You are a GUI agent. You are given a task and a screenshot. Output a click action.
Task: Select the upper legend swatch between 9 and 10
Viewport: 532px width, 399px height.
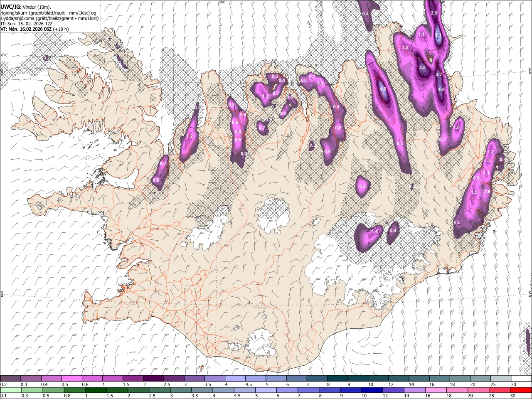click(x=357, y=379)
